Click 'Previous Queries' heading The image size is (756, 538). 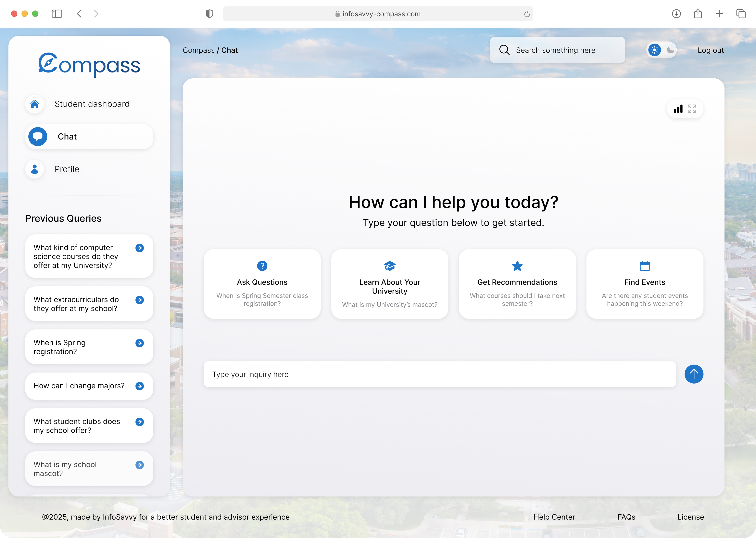pos(63,218)
